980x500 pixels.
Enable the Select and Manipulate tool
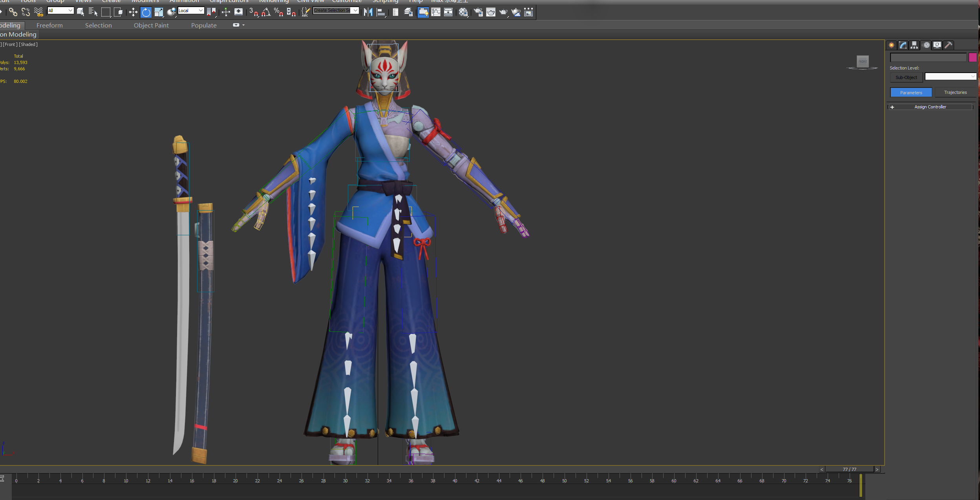pos(226,12)
